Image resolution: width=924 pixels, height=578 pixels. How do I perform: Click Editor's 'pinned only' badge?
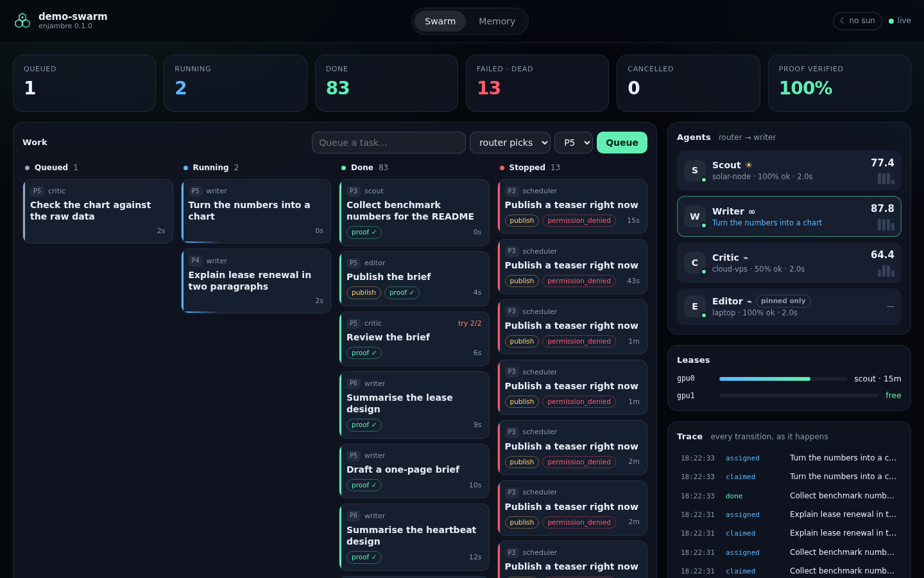click(783, 301)
